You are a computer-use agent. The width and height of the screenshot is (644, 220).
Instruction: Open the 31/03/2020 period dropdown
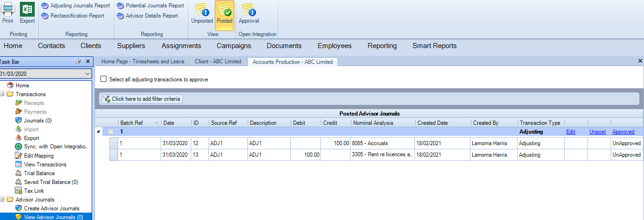tap(45, 74)
